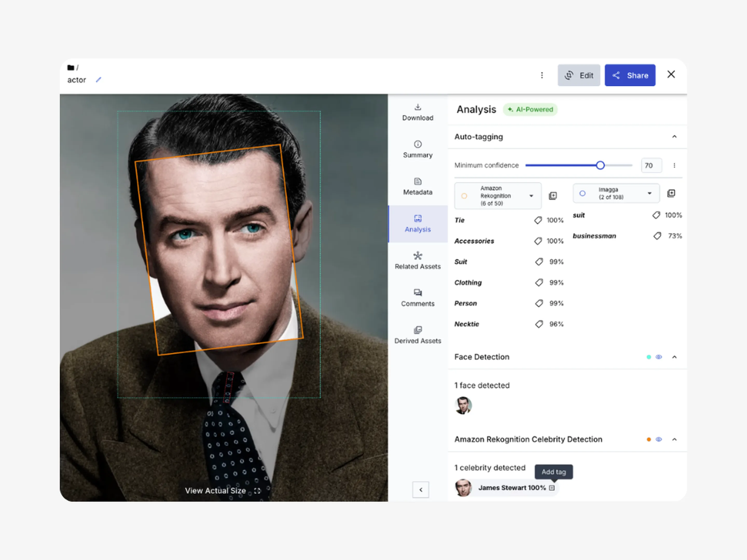747x560 pixels.
Task: Click the James Stewart 100% label
Action: point(512,488)
